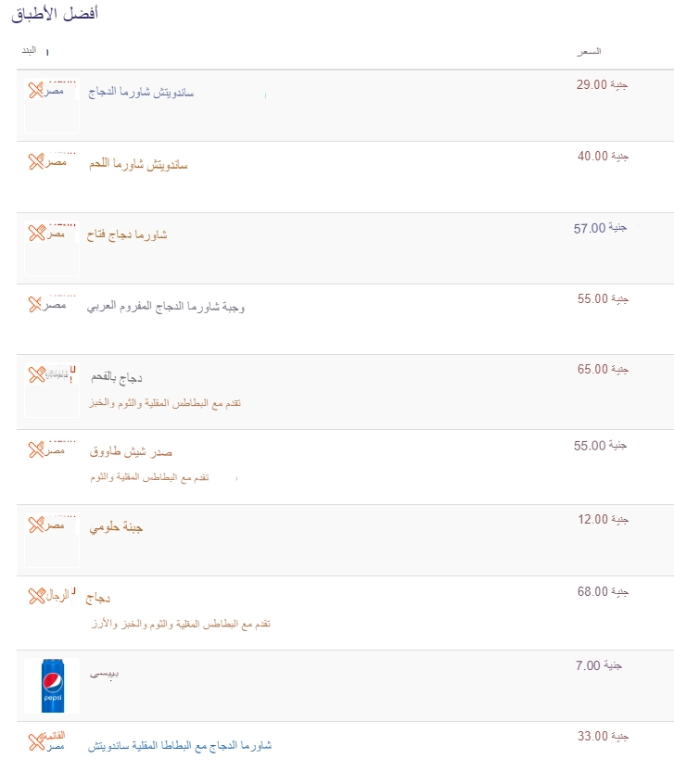The image size is (674, 784).
Task: Click the البند column header
Action: coord(29,50)
